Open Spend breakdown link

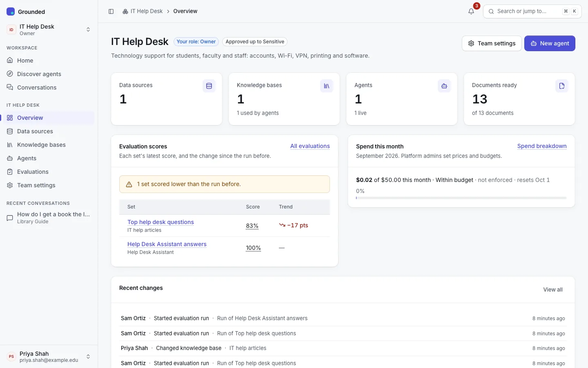coord(542,146)
